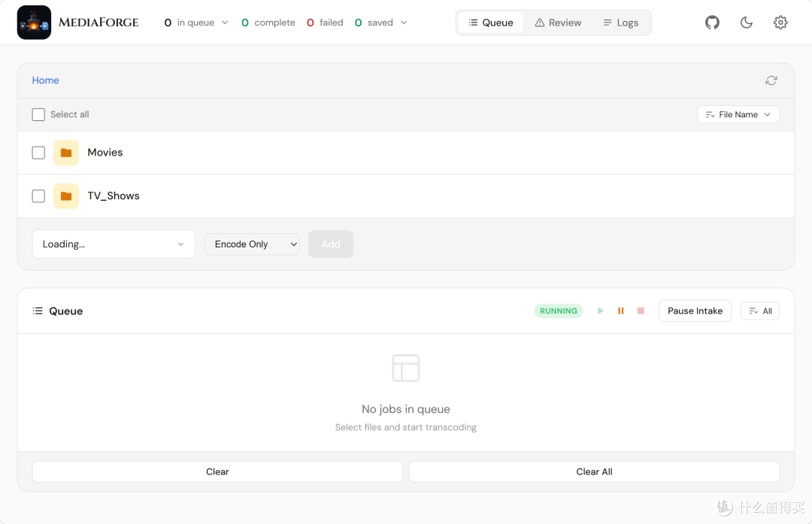Start the queue with the play icon

coord(600,310)
